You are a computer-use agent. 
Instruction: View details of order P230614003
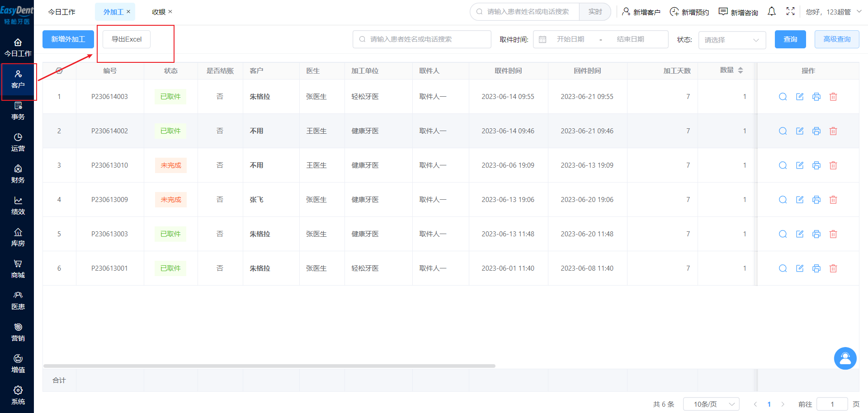point(783,97)
